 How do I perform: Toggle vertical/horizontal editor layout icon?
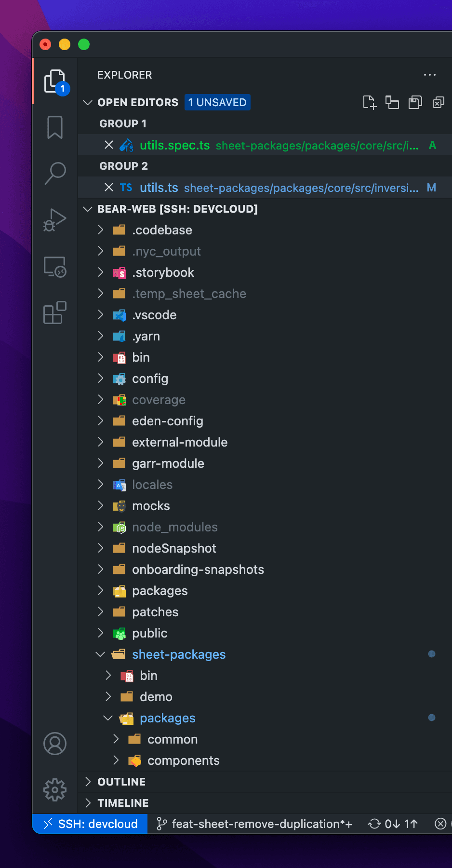coord(392,102)
